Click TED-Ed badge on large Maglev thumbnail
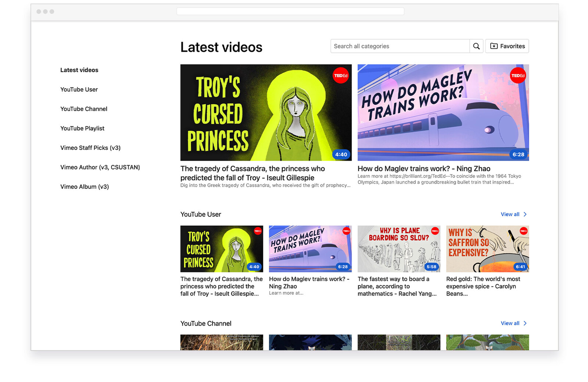The image size is (588, 382). [518, 76]
